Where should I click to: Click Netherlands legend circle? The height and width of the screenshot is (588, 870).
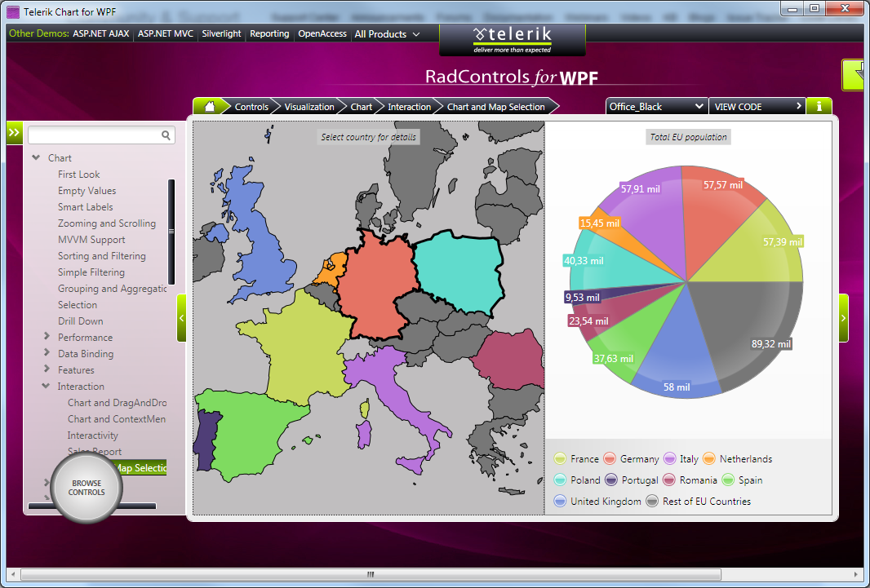[708, 459]
